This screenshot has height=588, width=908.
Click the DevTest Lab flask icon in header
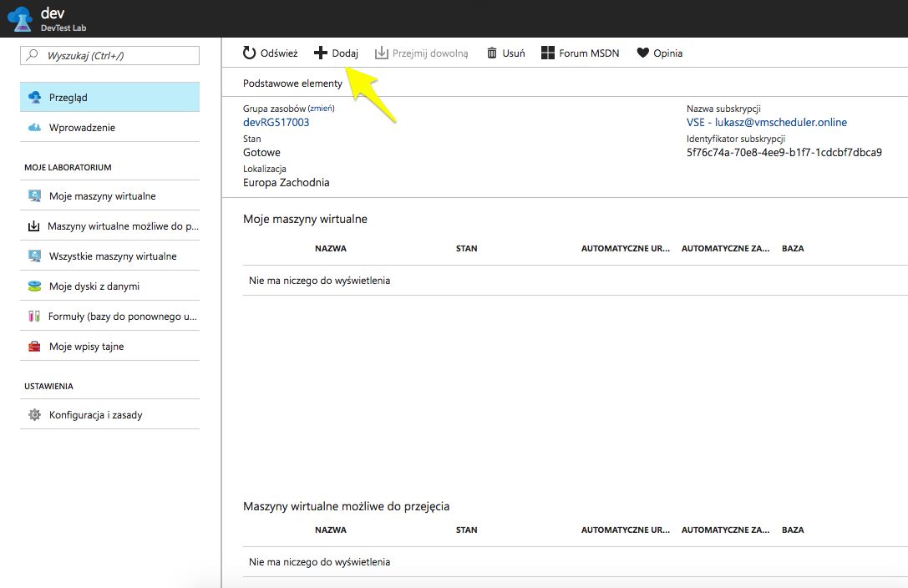pyautogui.click(x=20, y=18)
